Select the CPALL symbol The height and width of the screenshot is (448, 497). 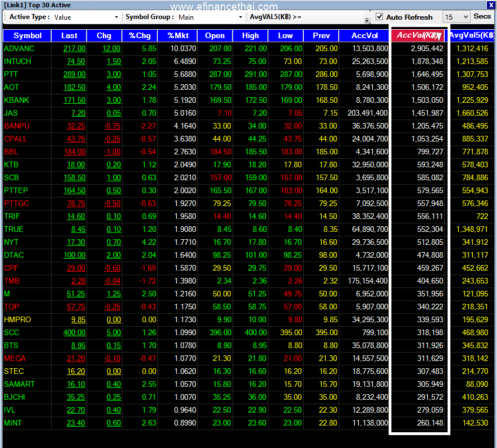(16, 139)
